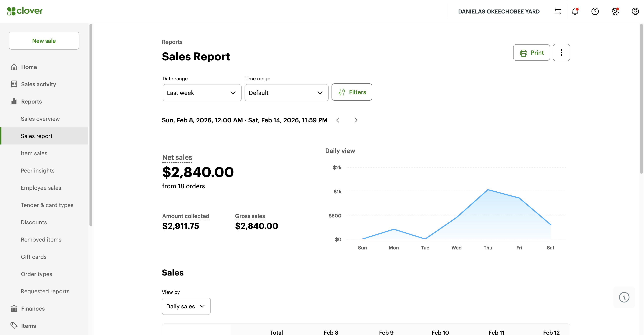
Task: Go to previous week with left chevron
Action: pos(338,120)
